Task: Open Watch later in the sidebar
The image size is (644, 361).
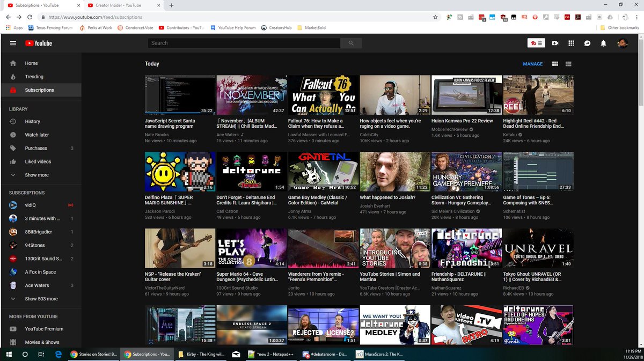Action: point(41,135)
